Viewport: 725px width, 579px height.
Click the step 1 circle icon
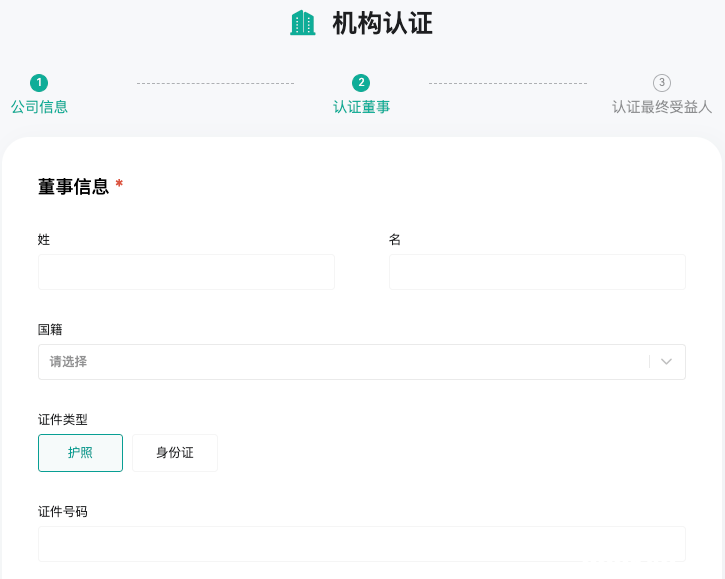click(x=39, y=83)
